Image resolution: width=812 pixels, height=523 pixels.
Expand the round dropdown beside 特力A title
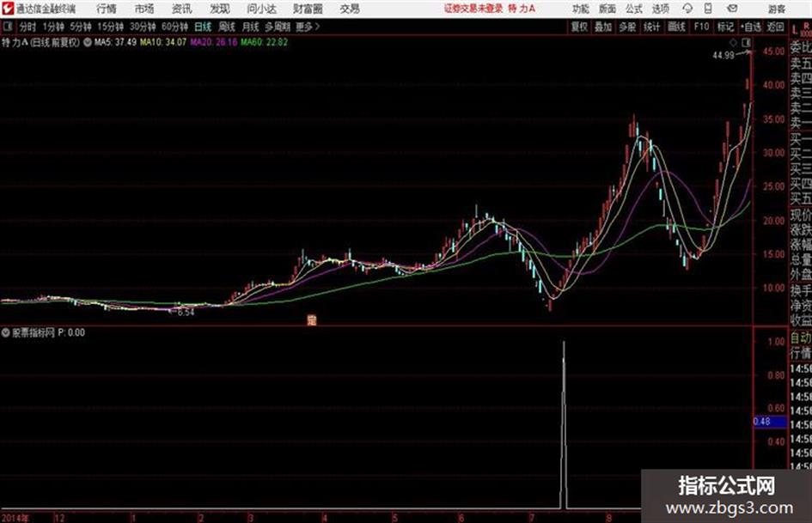(88, 42)
